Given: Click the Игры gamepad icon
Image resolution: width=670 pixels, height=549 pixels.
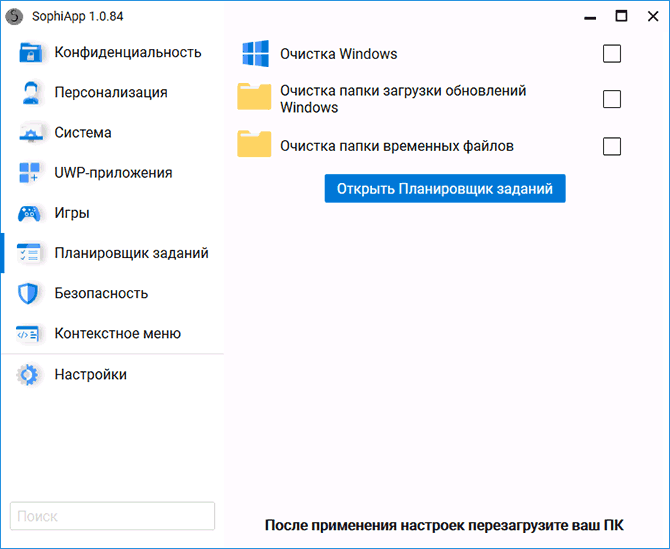Looking at the screenshot, I should [29, 213].
